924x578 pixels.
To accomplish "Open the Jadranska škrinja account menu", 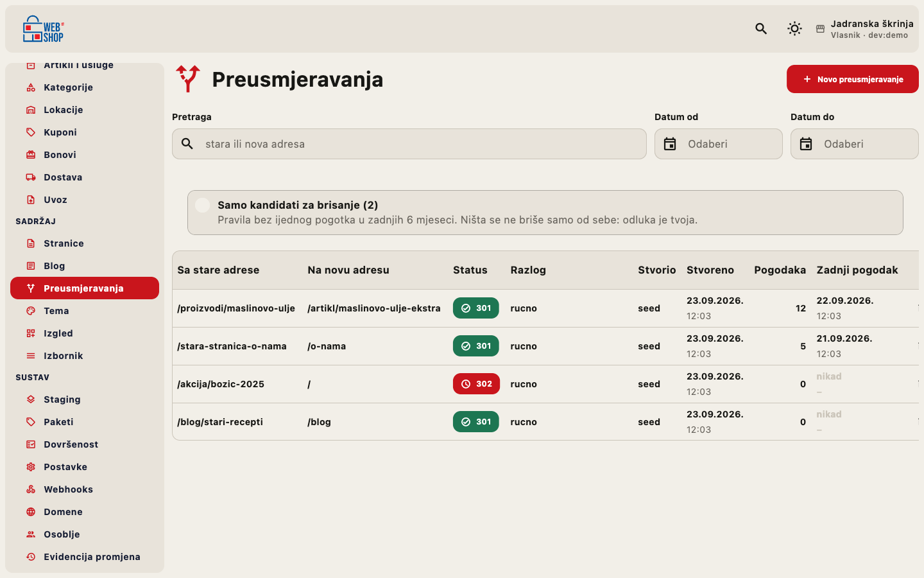I will pos(864,29).
